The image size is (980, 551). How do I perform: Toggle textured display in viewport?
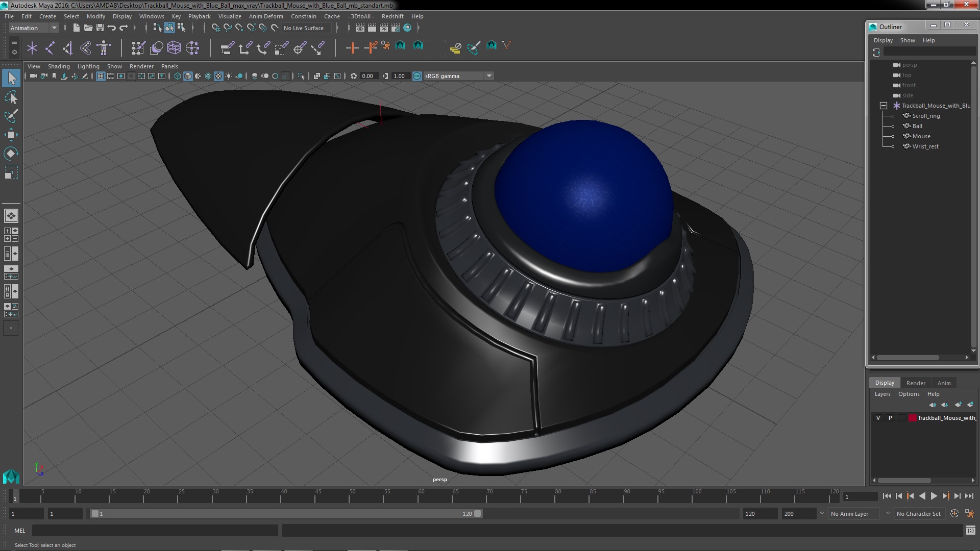tap(218, 76)
